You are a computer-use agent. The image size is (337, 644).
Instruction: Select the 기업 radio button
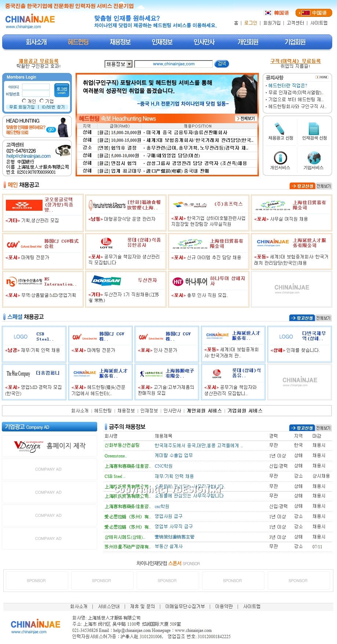pos(41,101)
